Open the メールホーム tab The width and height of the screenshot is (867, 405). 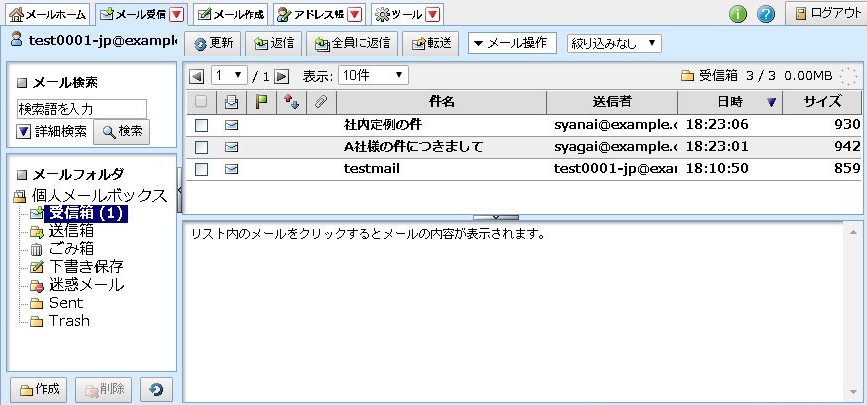pyautogui.click(x=48, y=14)
